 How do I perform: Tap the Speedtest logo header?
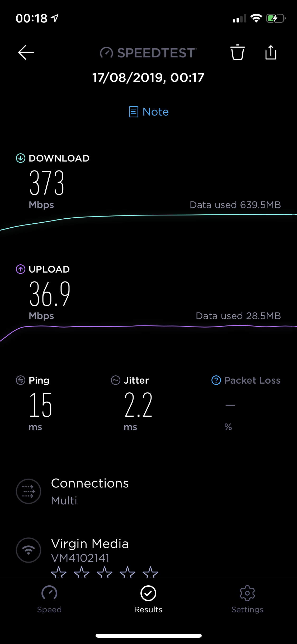[x=148, y=53]
